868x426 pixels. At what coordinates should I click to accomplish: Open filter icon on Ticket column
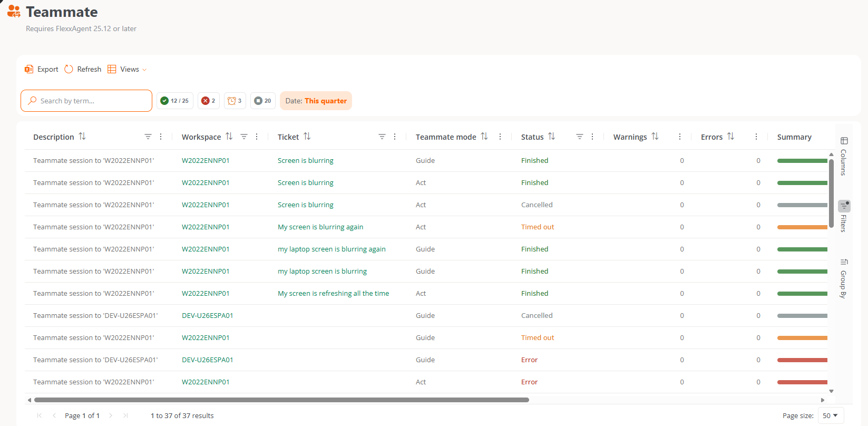[382, 137]
